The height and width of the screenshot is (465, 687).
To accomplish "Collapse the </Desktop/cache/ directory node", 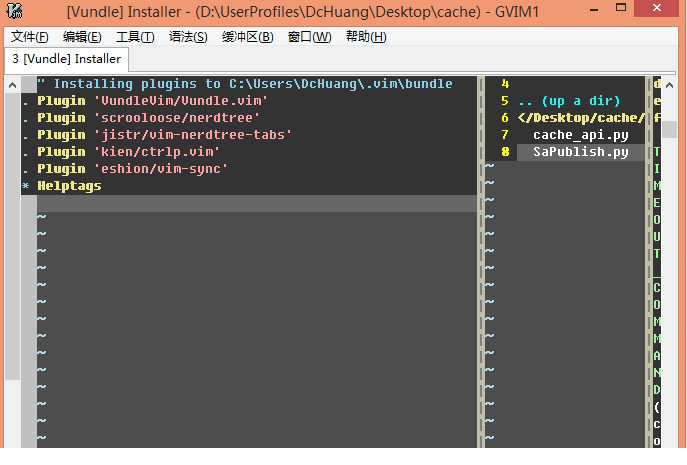I will tap(581, 118).
